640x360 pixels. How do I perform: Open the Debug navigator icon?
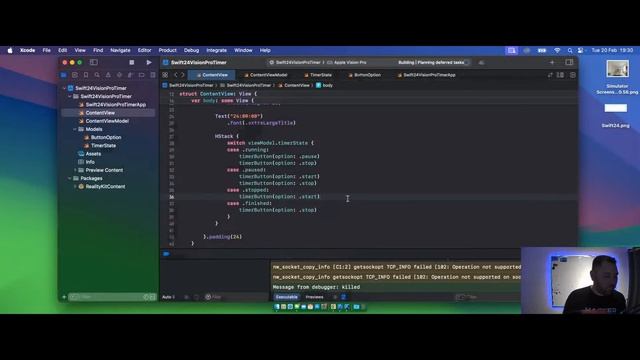(130, 75)
